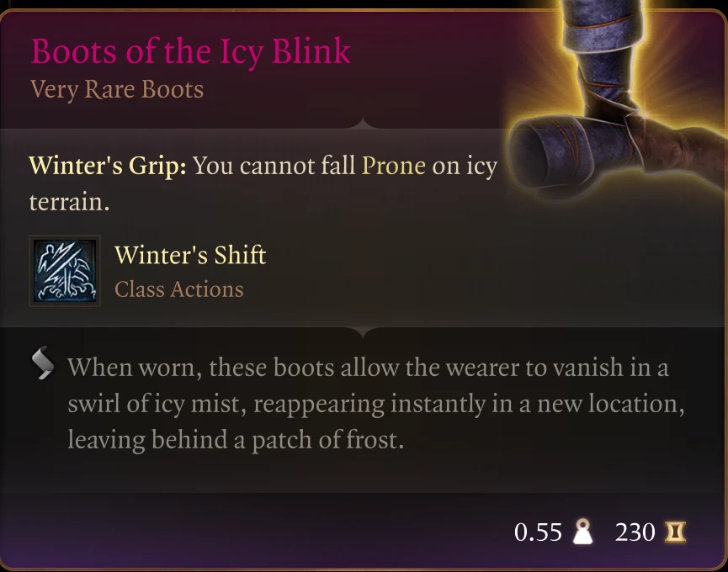
Task: Click the 0.55 weight value
Action: 538,532
